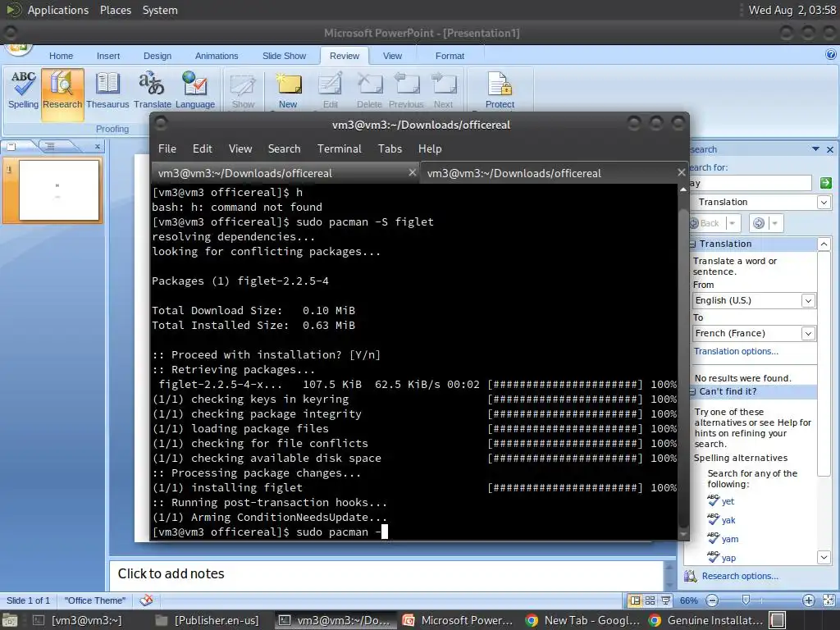This screenshot has height=630, width=840.
Task: Select slide 1 thumbnail
Action: pyautogui.click(x=59, y=190)
